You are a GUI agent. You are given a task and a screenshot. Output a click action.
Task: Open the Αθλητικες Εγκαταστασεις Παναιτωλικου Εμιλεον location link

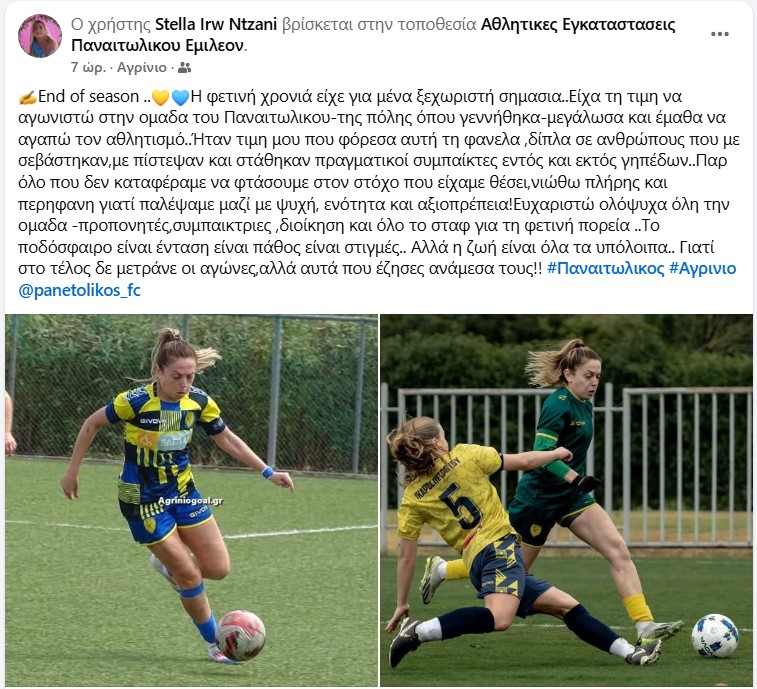[x=373, y=35]
